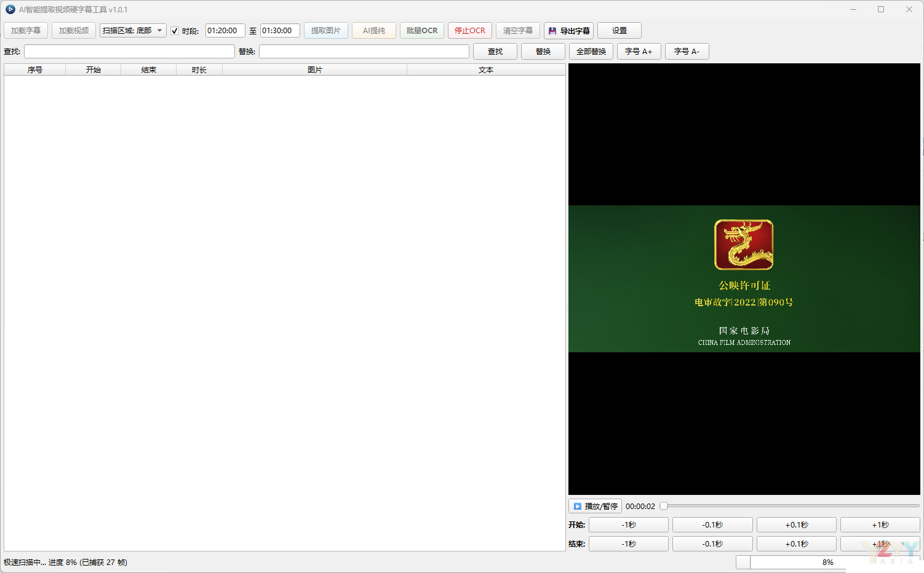Focus the end time field 01:30:00
Viewport: 924px width, 573px height.
click(280, 31)
